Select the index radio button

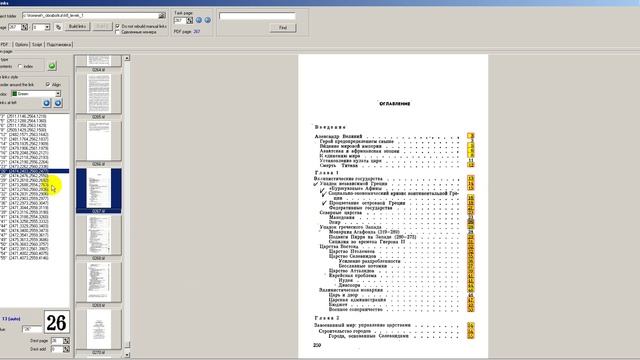pyautogui.click(x=20, y=66)
